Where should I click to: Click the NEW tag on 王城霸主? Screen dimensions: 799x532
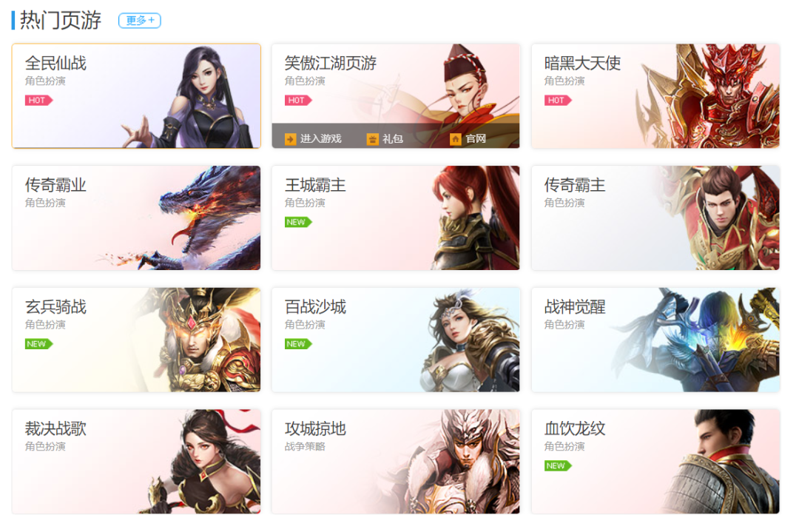pos(298,222)
